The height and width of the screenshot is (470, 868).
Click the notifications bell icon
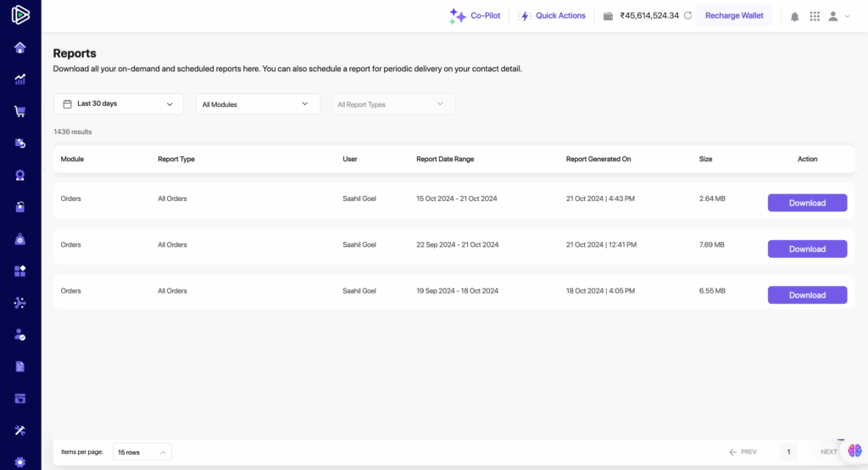(x=794, y=16)
